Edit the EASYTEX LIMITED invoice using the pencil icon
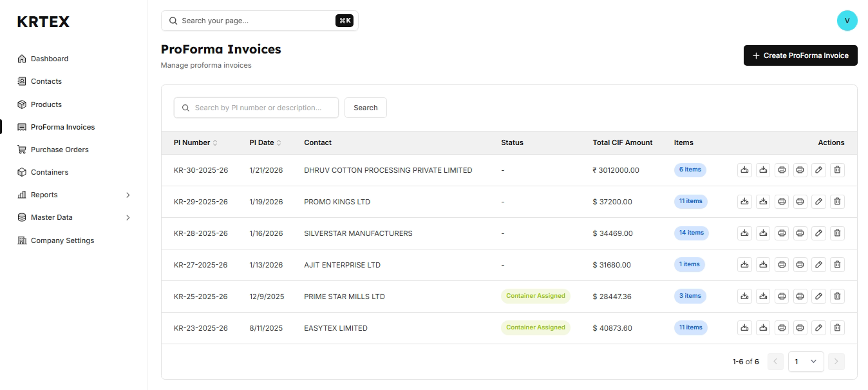Image resolution: width=868 pixels, height=390 pixels. pyautogui.click(x=818, y=328)
